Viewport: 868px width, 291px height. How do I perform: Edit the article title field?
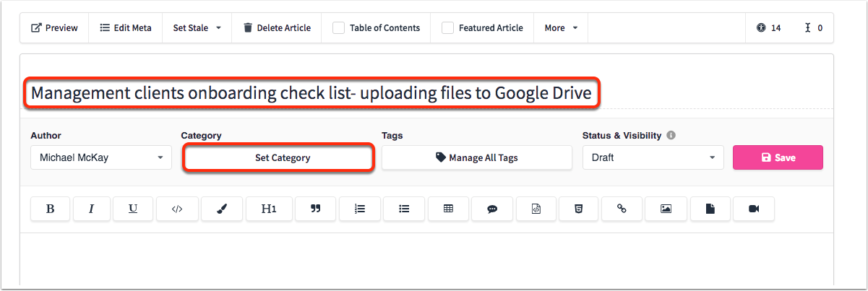click(311, 94)
